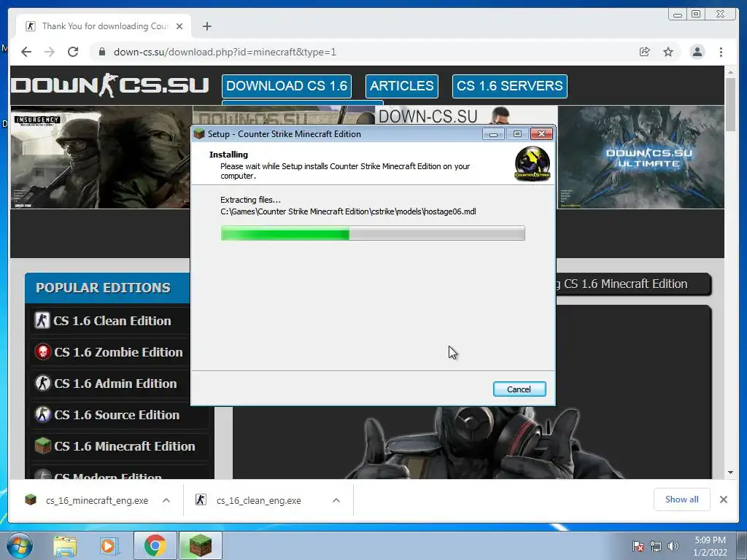The image size is (747, 560).
Task: Click the Counter Strike logo in setup header
Action: [532, 163]
